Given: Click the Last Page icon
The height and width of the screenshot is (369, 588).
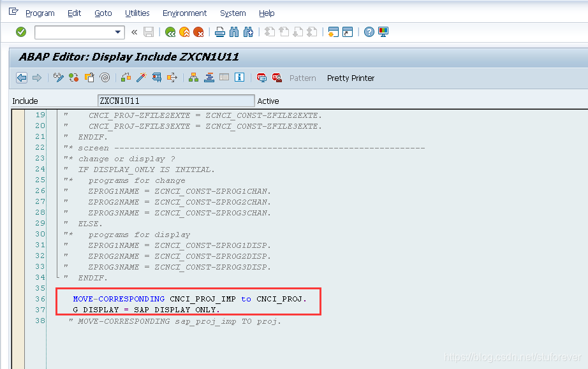Looking at the screenshot, I should click(312, 33).
